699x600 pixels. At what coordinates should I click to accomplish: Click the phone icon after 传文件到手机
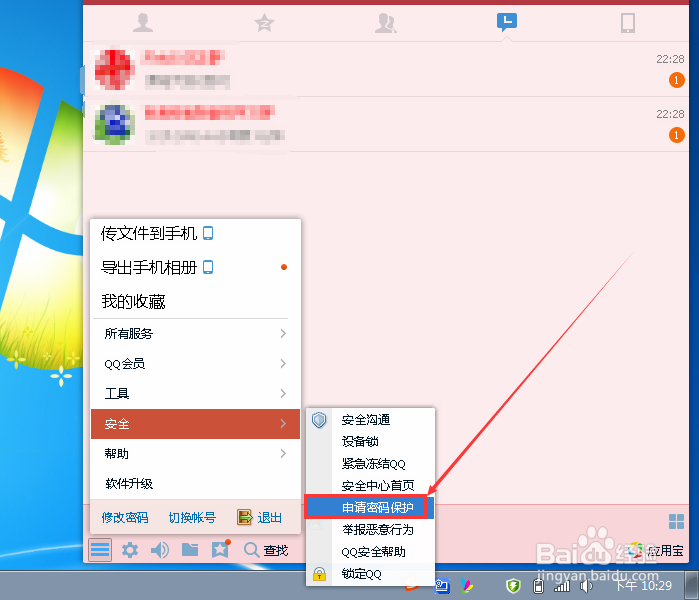(x=208, y=233)
